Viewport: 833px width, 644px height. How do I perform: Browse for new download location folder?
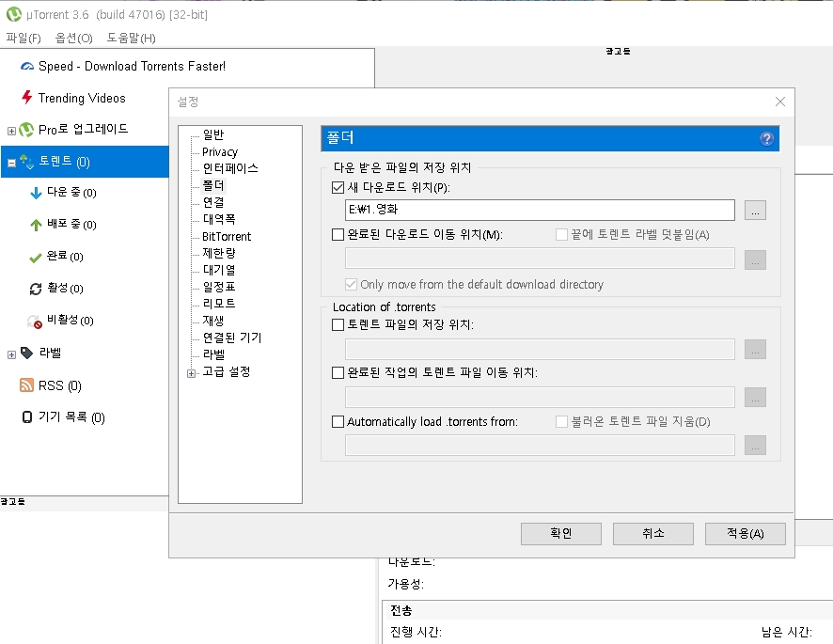755,210
